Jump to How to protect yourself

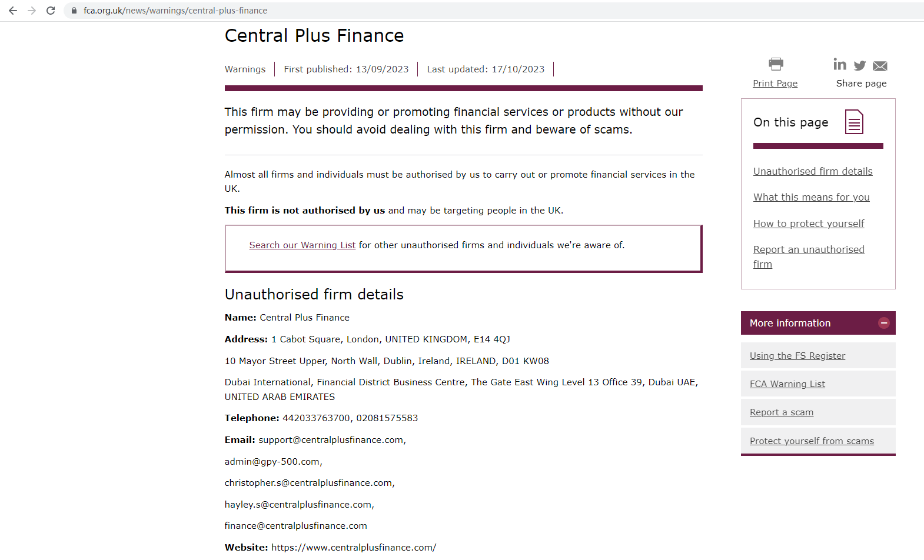point(809,224)
